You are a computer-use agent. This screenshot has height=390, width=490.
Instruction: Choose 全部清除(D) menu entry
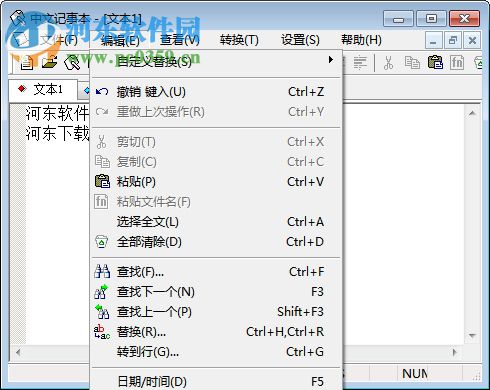coord(216,242)
